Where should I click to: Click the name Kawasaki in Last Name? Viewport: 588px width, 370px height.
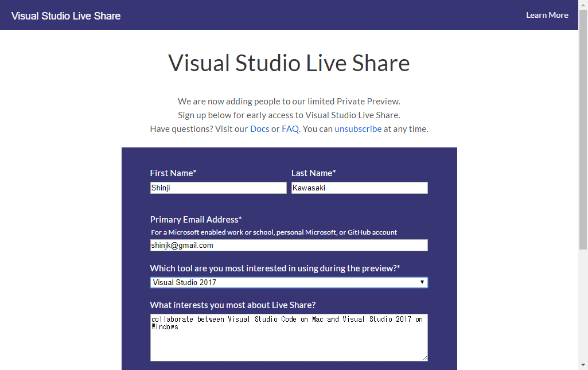(309, 188)
